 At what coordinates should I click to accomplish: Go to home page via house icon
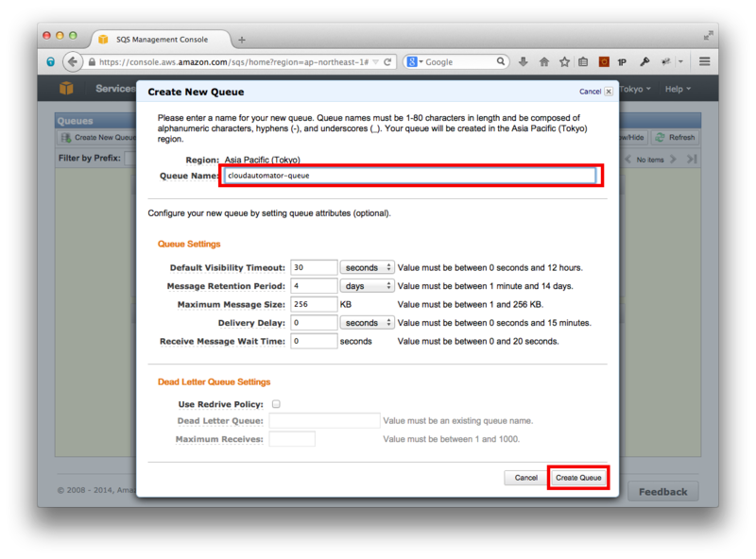tap(544, 61)
